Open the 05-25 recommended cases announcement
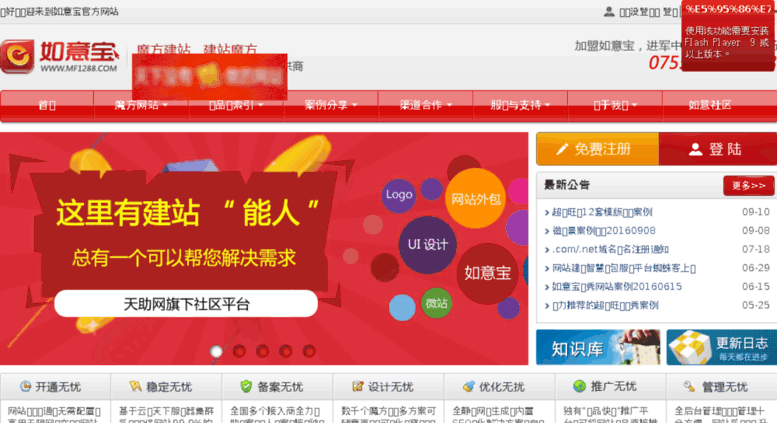 coord(605,305)
